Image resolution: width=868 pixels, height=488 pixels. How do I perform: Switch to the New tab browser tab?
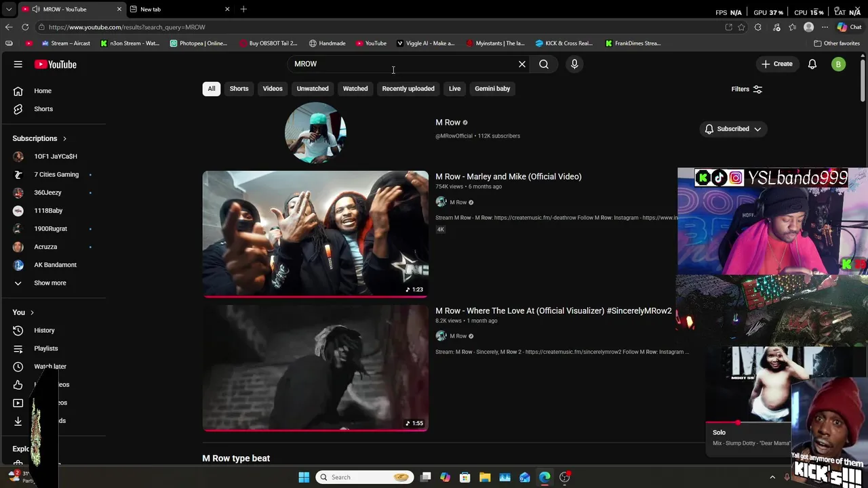tap(179, 9)
